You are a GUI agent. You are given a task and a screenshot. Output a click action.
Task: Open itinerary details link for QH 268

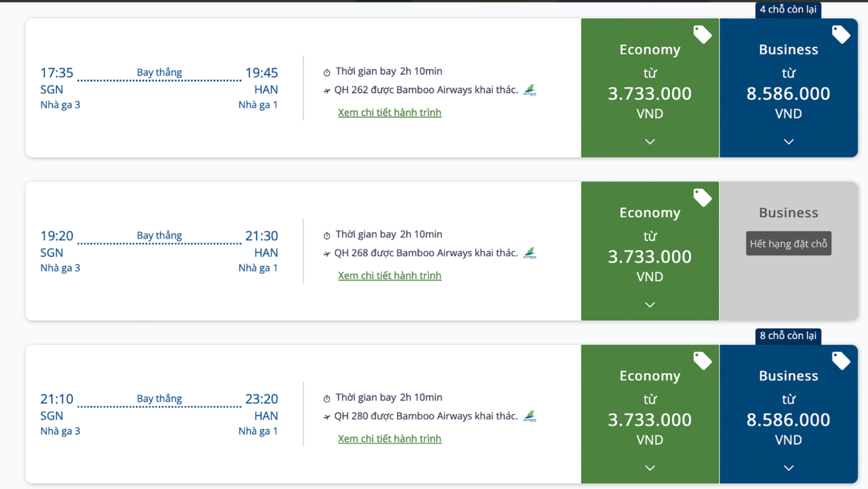click(390, 276)
